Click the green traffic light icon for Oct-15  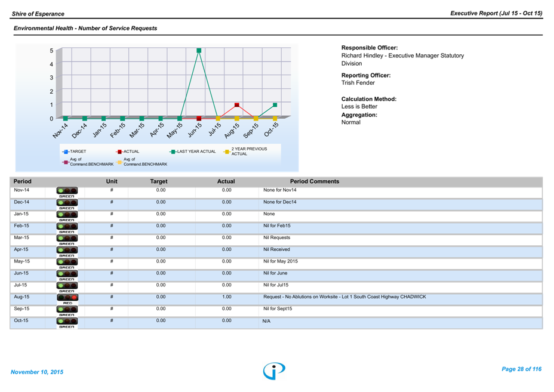(x=67, y=322)
